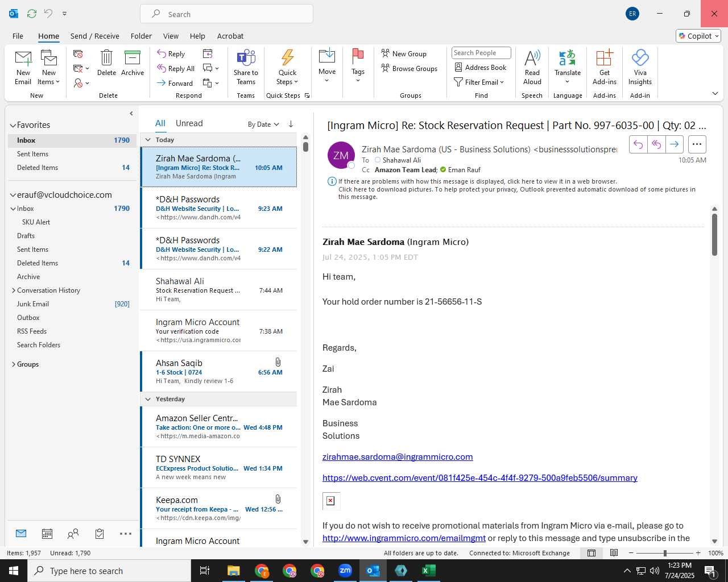The height and width of the screenshot is (582, 728).
Task: Reverse the message sort order arrow
Action: pos(291,124)
